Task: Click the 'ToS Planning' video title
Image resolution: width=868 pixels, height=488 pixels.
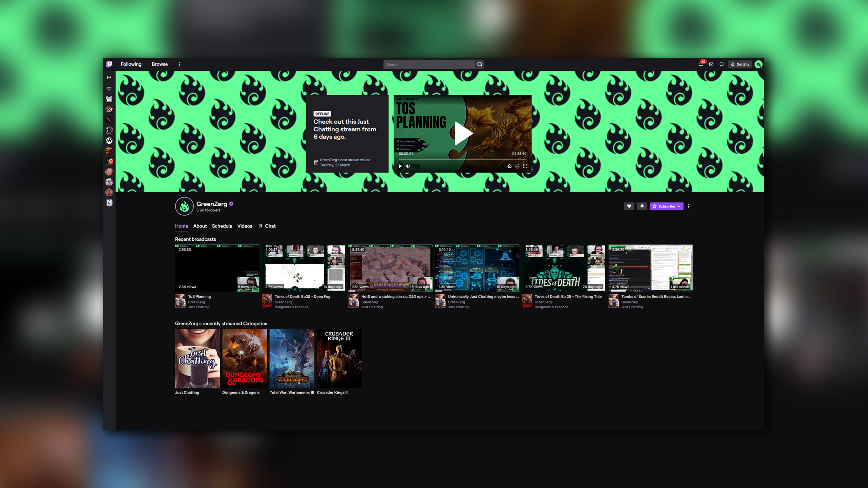Action: pos(199,296)
